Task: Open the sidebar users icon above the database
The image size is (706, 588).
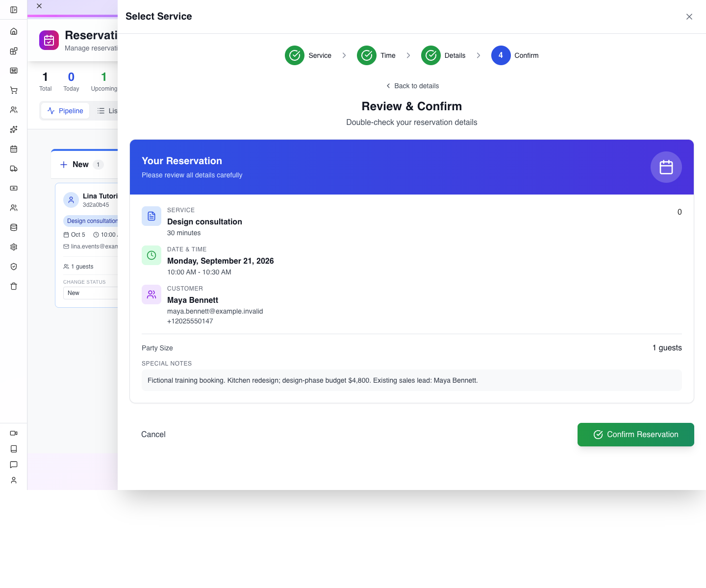Action: tap(14, 208)
